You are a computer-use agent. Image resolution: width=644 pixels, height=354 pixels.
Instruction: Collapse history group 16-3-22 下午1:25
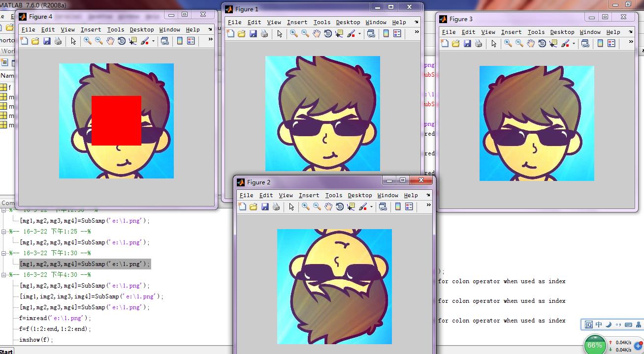[4, 232]
